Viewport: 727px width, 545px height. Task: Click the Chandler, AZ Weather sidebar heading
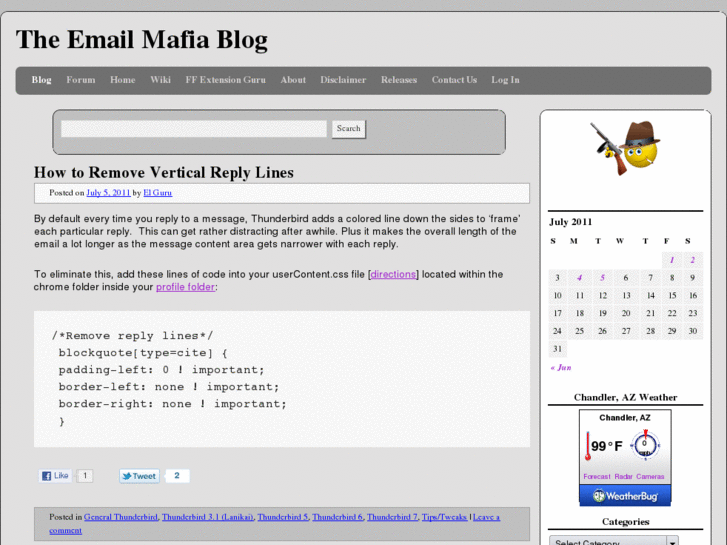coord(625,397)
